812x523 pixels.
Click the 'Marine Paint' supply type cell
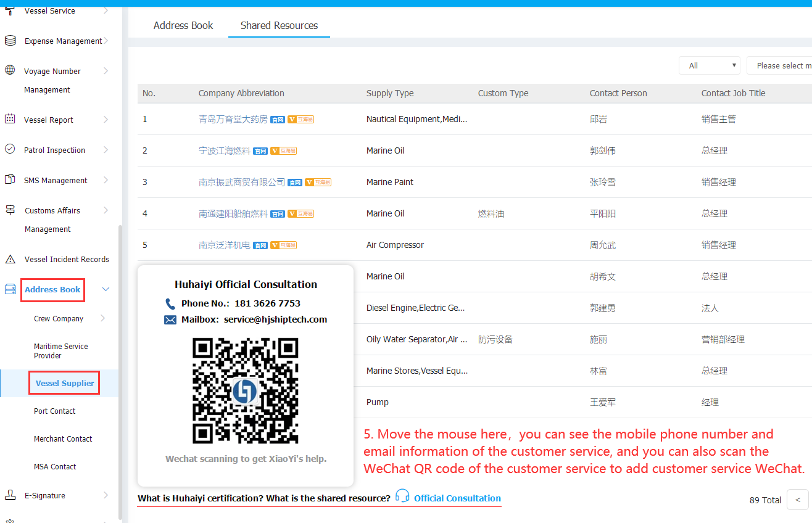(x=390, y=183)
